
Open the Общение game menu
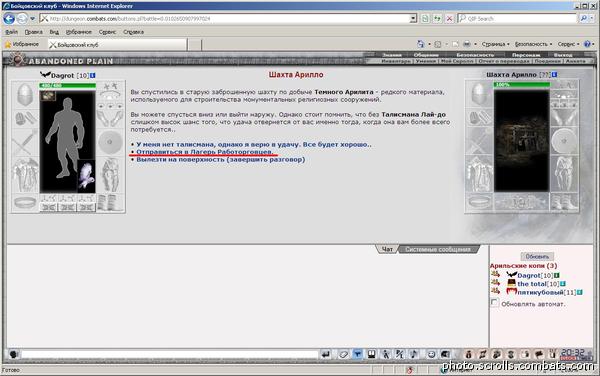(x=426, y=55)
